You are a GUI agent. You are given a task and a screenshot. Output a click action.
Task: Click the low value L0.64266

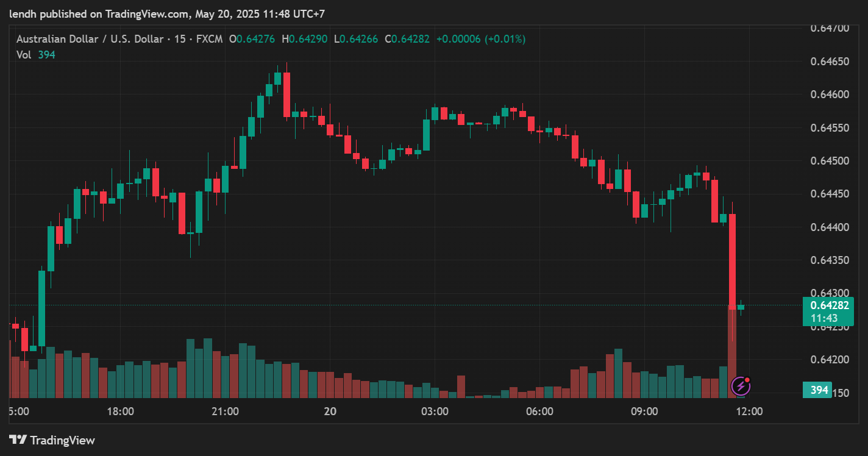(355, 39)
